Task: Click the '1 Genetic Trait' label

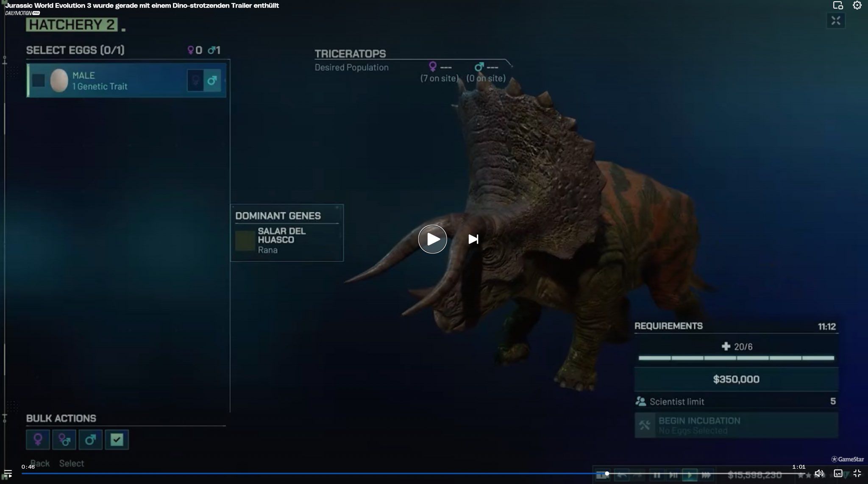Action: pos(100,86)
